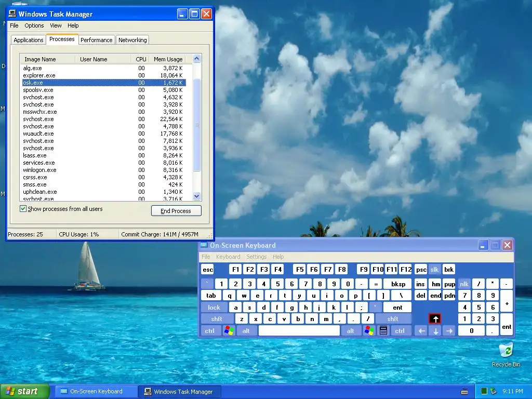Image resolution: width=532 pixels, height=399 pixels.
Task: Open Task Manager Help menu
Action: pyautogui.click(x=73, y=25)
